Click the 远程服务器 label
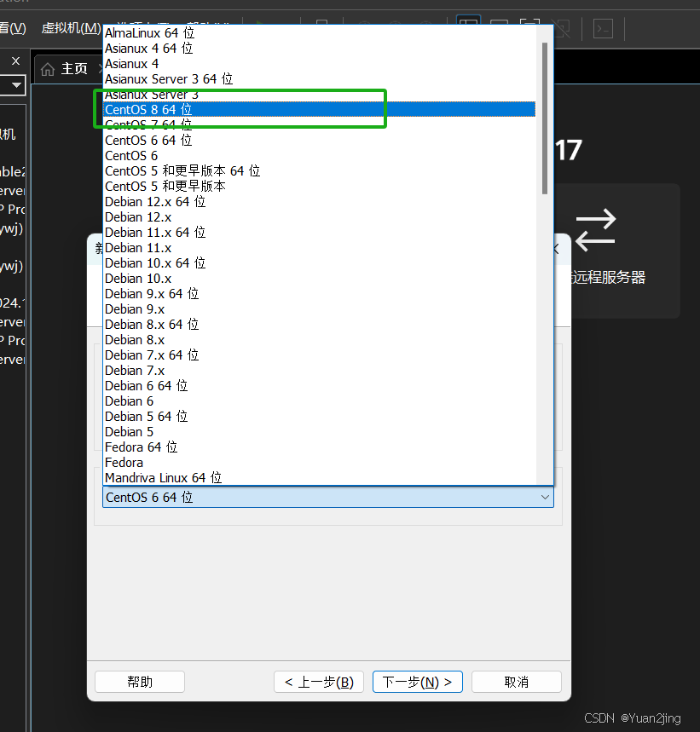This screenshot has height=732, width=700. (609, 277)
